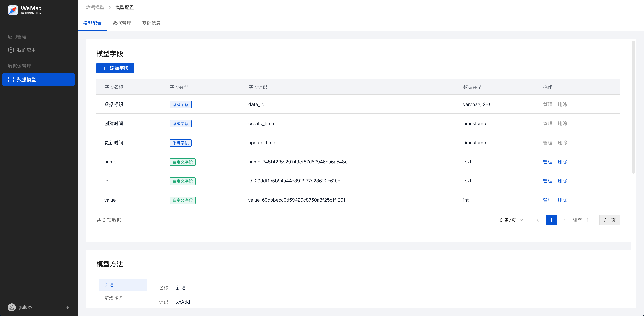Open 我的应用 cube icon
The height and width of the screenshot is (316, 644).
pyautogui.click(x=11, y=50)
